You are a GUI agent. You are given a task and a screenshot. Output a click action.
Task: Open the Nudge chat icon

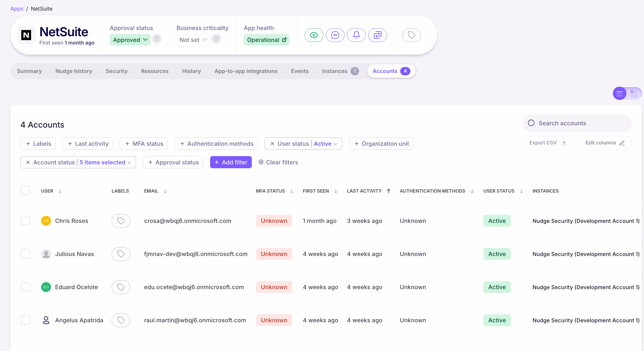[335, 35]
